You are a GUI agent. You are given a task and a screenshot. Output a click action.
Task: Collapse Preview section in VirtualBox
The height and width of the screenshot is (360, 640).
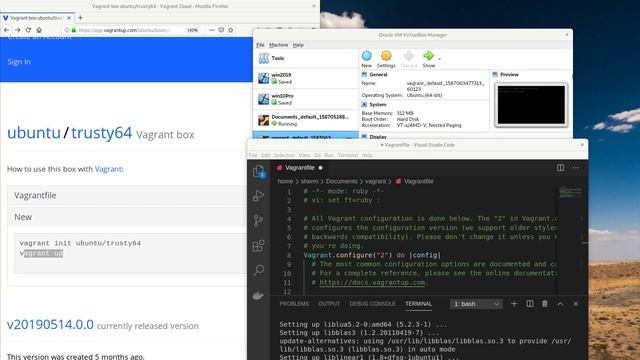click(x=509, y=75)
